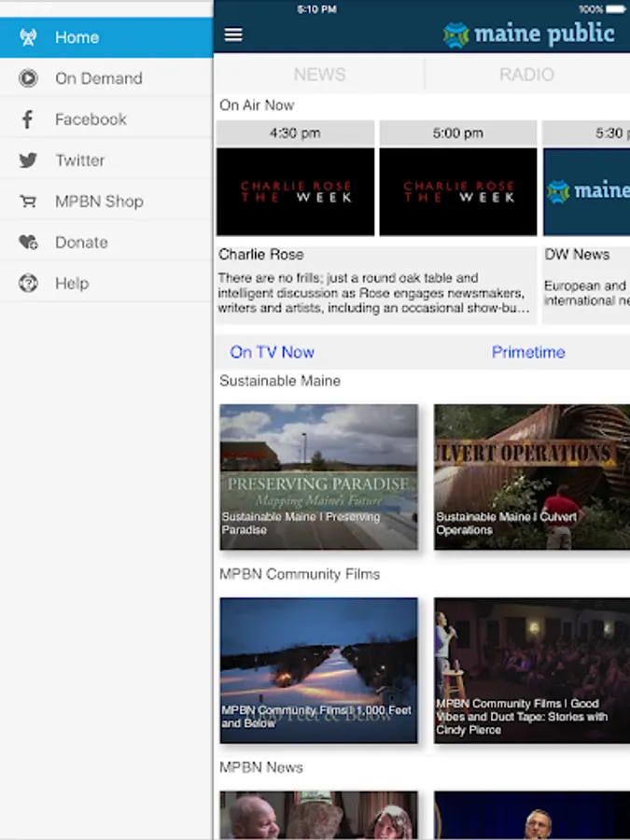Switch to the NEWS tab
Screen dimensions: 630x840
319,75
